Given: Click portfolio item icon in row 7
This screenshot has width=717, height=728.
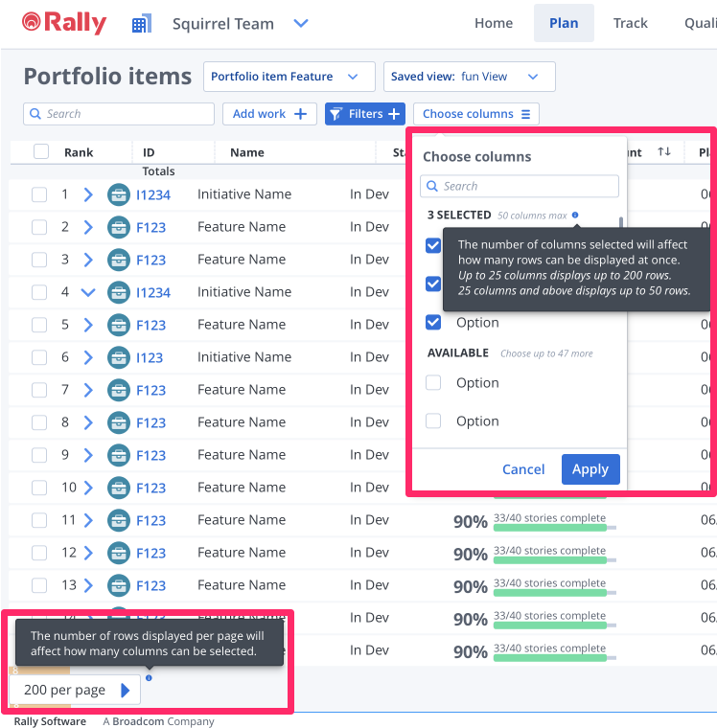Looking at the screenshot, I should coord(119,390).
